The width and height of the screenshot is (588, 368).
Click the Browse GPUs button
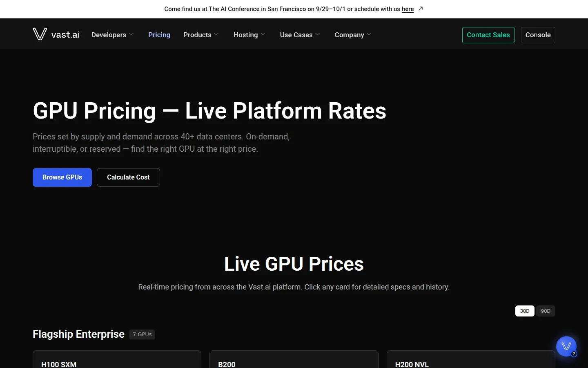click(62, 177)
